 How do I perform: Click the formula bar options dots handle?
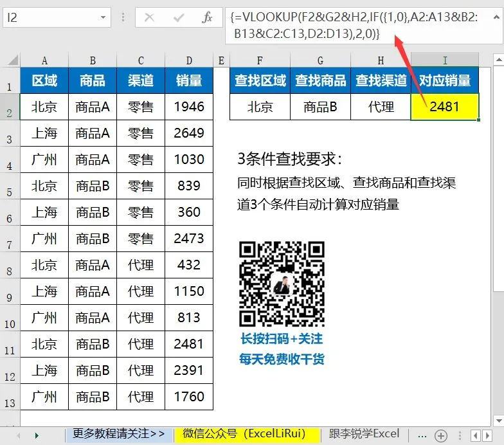(123, 17)
